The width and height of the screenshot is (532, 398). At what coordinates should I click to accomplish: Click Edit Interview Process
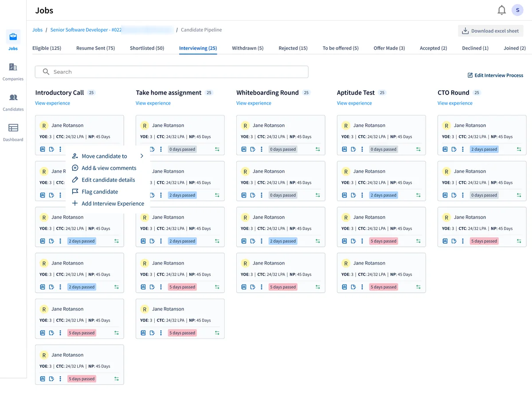pyautogui.click(x=496, y=75)
